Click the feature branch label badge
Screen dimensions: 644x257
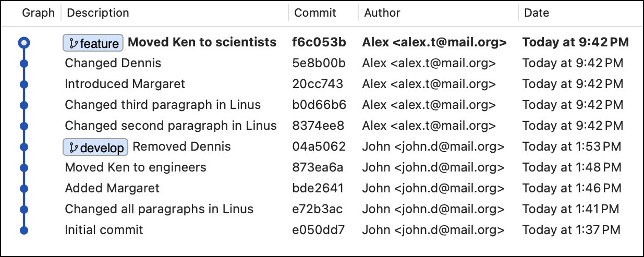pyautogui.click(x=93, y=43)
